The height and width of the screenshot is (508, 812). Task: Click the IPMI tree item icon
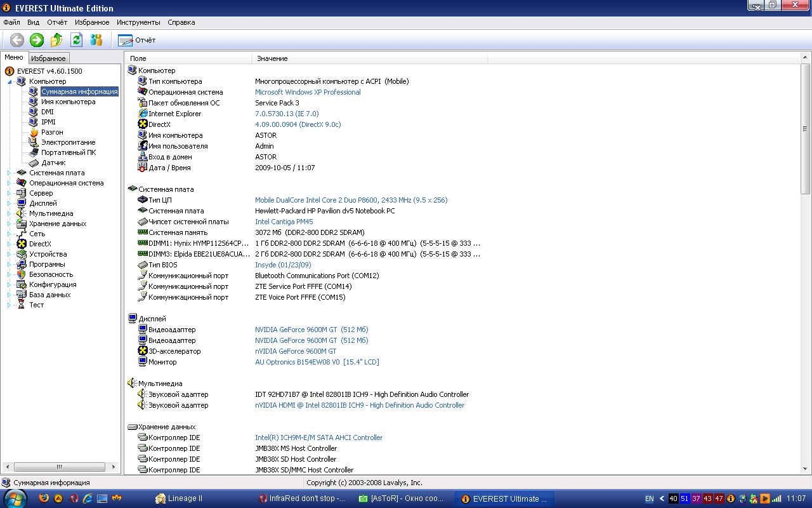(x=34, y=122)
